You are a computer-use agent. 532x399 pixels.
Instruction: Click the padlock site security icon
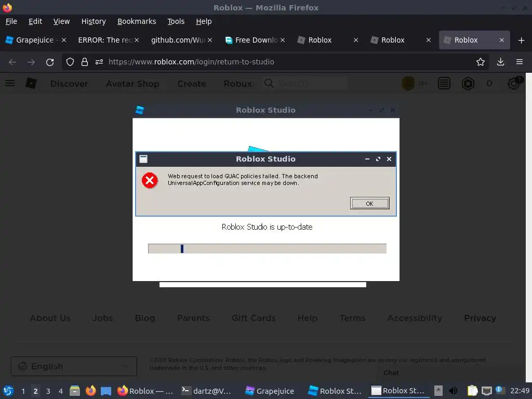point(85,62)
